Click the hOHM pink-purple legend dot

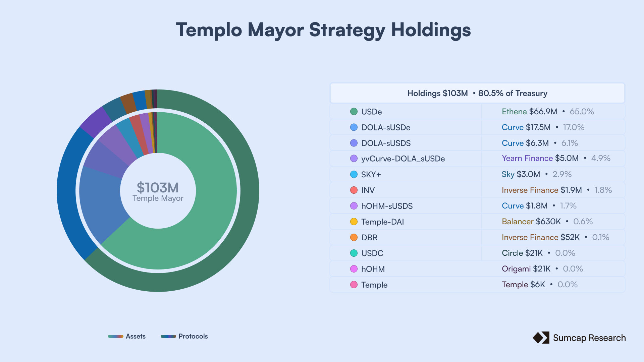pyautogui.click(x=354, y=269)
